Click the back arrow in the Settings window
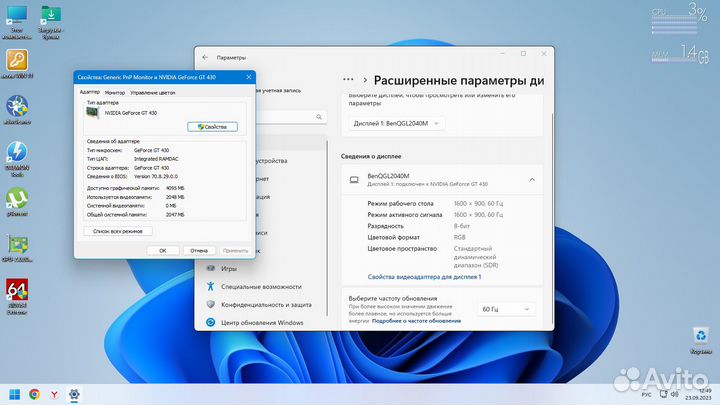Screen dimensions: 720x405 tap(205, 57)
